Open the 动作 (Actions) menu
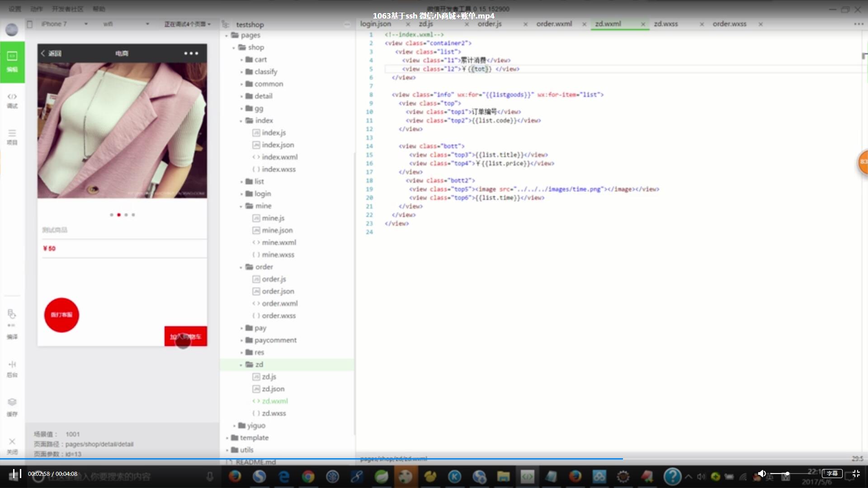 point(37,9)
